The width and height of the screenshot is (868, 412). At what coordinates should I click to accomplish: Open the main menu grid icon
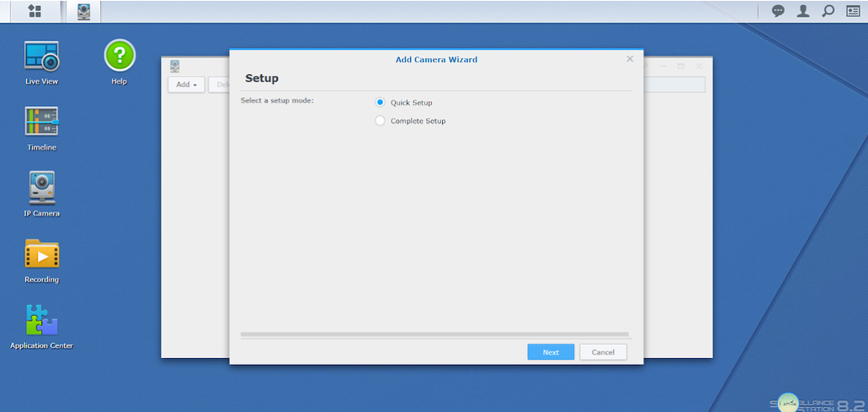35,11
